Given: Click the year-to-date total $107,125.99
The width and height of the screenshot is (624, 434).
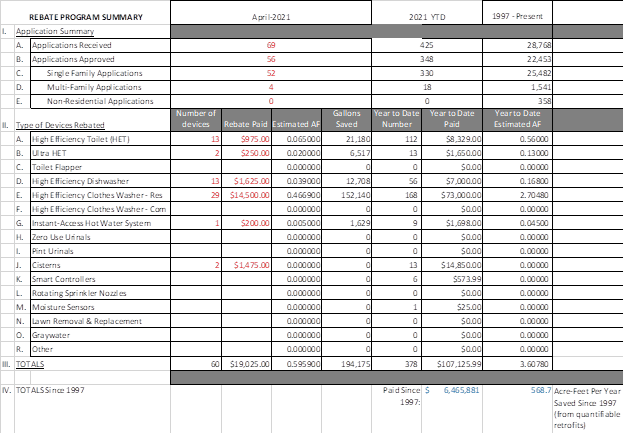Looking at the screenshot, I should click(x=459, y=364).
